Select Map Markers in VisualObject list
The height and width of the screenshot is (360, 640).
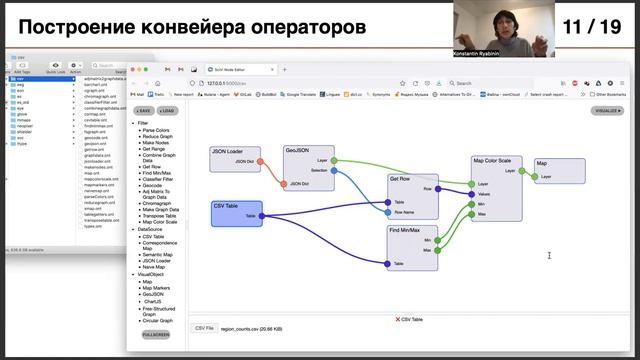156,288
